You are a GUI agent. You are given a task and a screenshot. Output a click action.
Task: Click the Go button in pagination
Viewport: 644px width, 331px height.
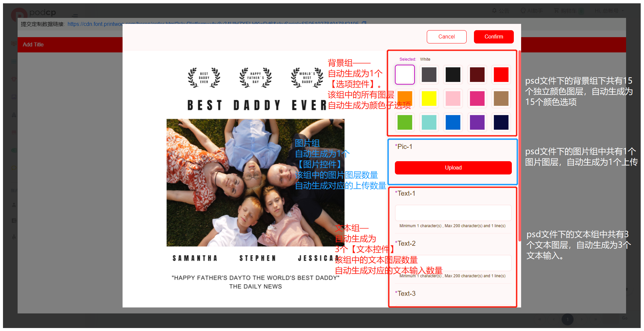(625, 318)
